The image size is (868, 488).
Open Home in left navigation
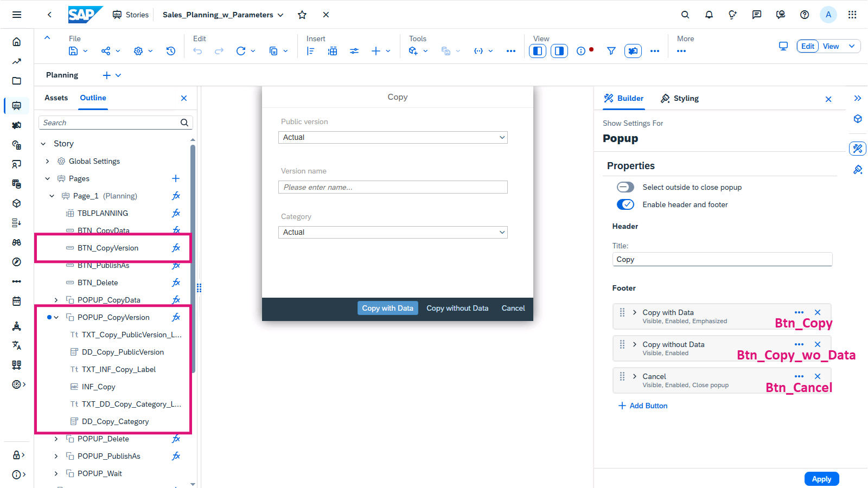(17, 42)
